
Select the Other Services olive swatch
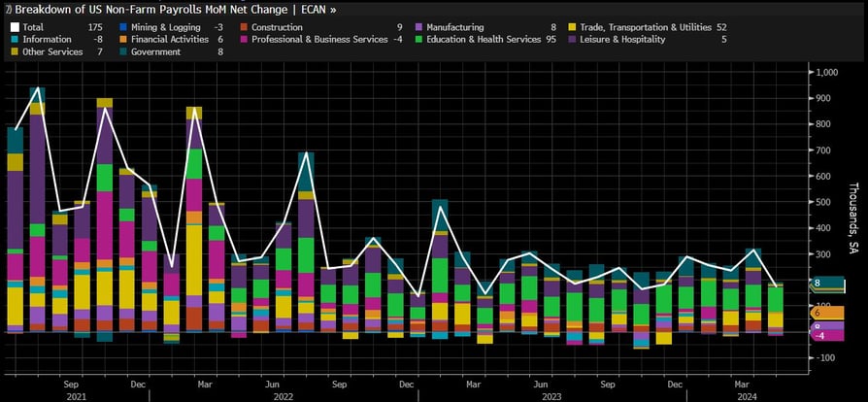point(13,51)
